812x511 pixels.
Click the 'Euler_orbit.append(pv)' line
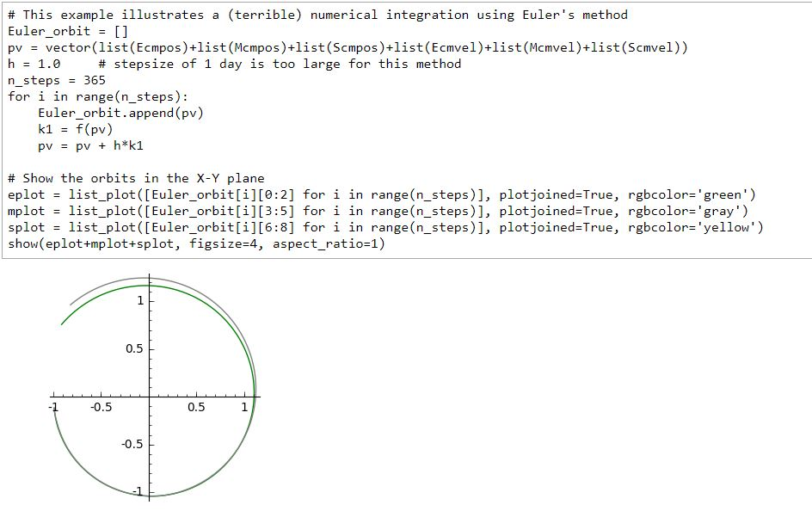120,113
